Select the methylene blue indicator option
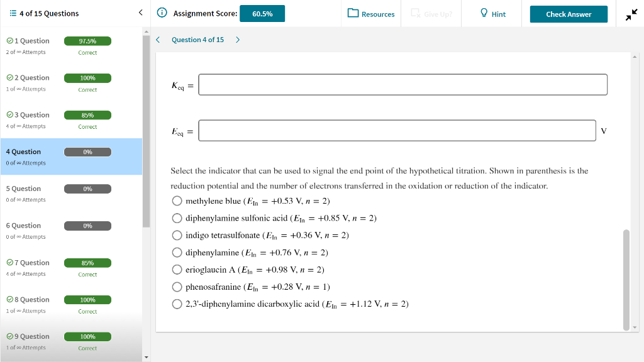644x362 pixels. pos(177,200)
